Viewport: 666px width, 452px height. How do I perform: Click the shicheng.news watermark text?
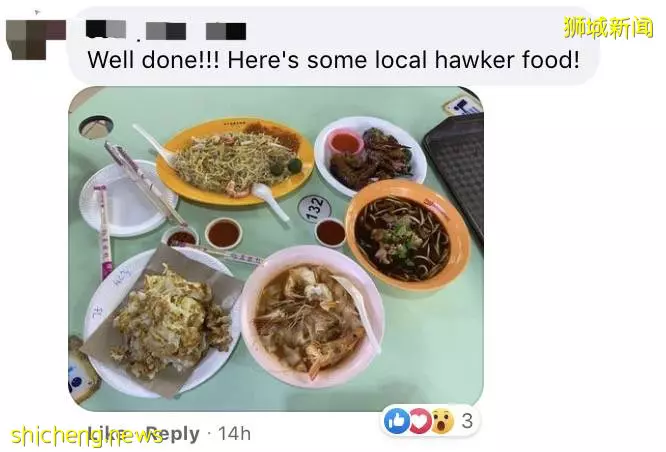tap(87, 436)
